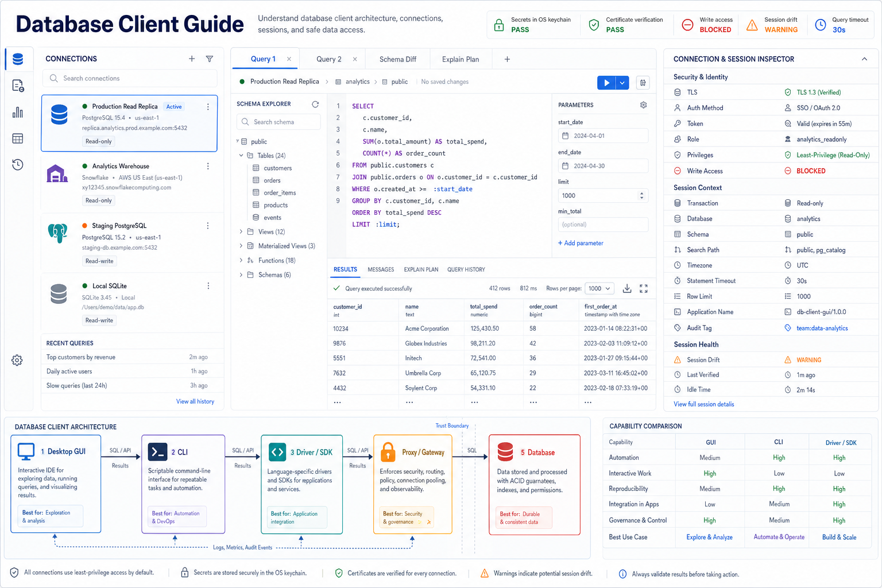Open end_date calendar icon
Screen dimensions: 882x588
tap(565, 166)
